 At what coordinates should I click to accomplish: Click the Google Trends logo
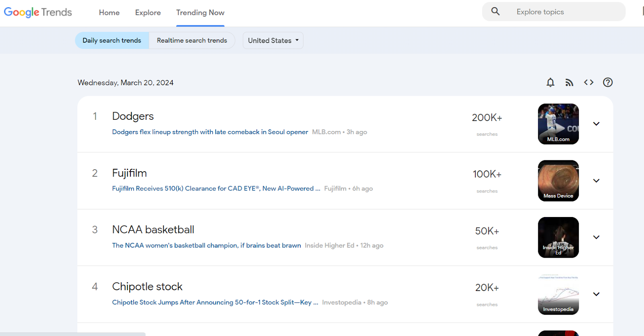pos(38,12)
